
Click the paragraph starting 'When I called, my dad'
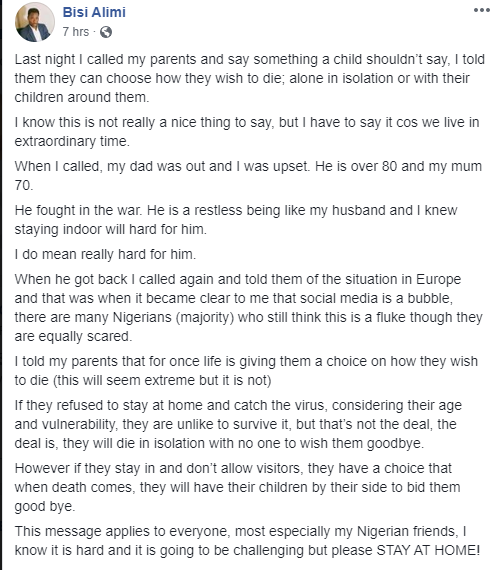click(248, 176)
